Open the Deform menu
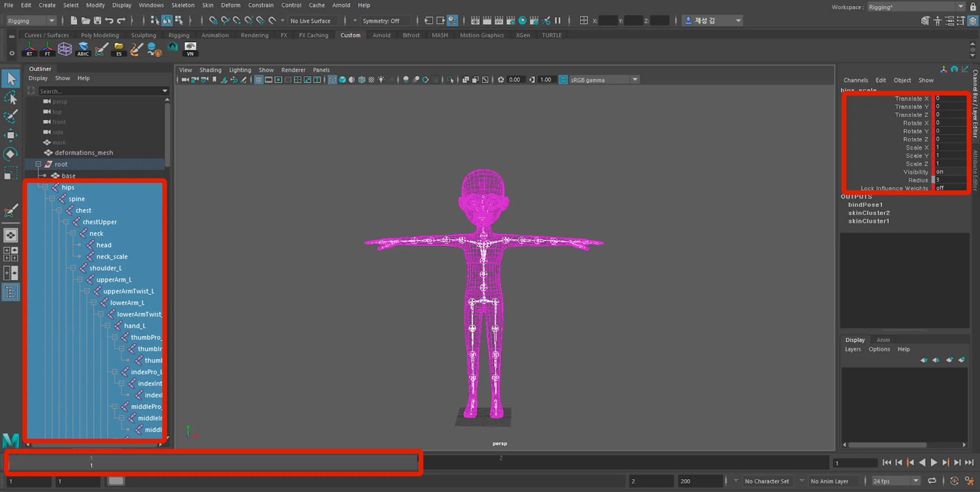 point(230,5)
